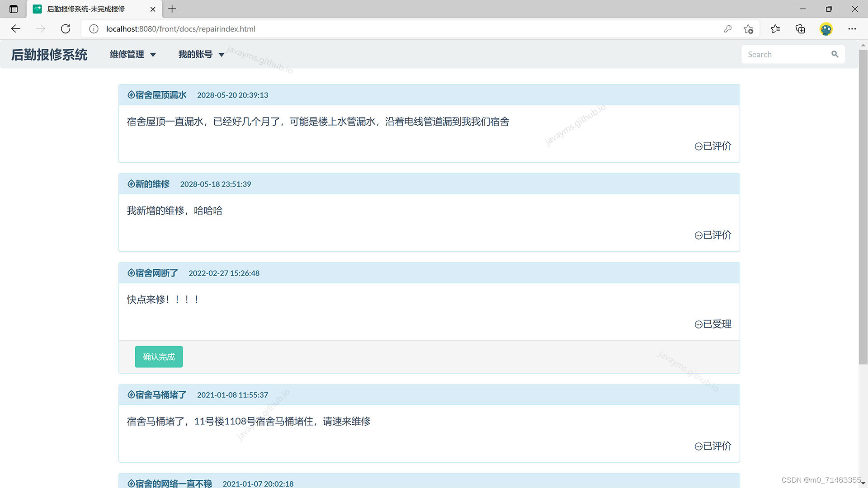Click the saved password key icon
This screenshot has width=868, height=488.
pyautogui.click(x=727, y=29)
